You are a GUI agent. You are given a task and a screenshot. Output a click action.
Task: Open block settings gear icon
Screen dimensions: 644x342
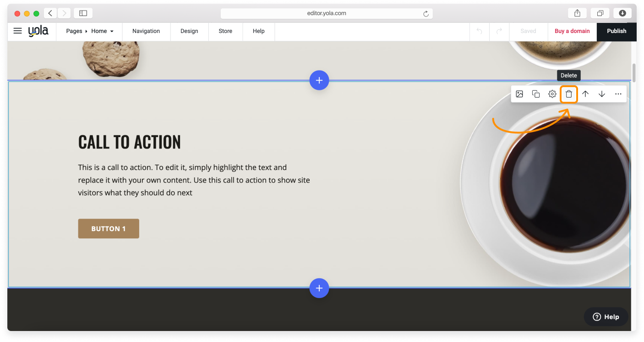(x=552, y=94)
